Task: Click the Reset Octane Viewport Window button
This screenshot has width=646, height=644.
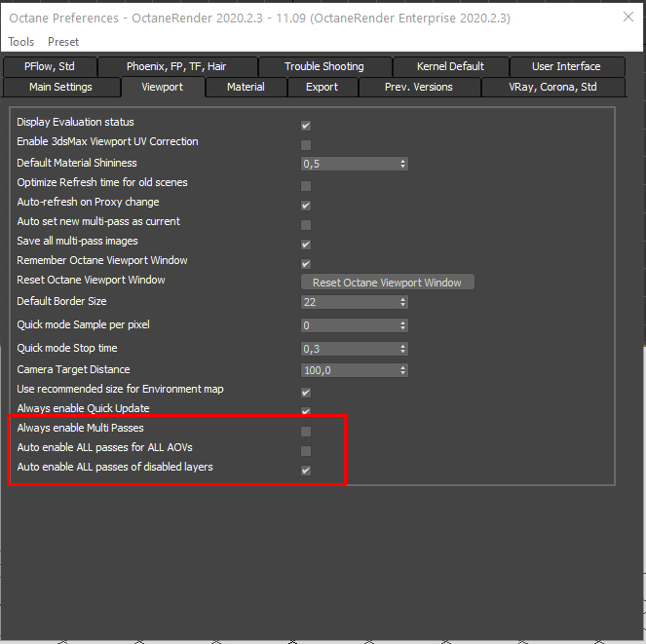Action: click(x=387, y=283)
